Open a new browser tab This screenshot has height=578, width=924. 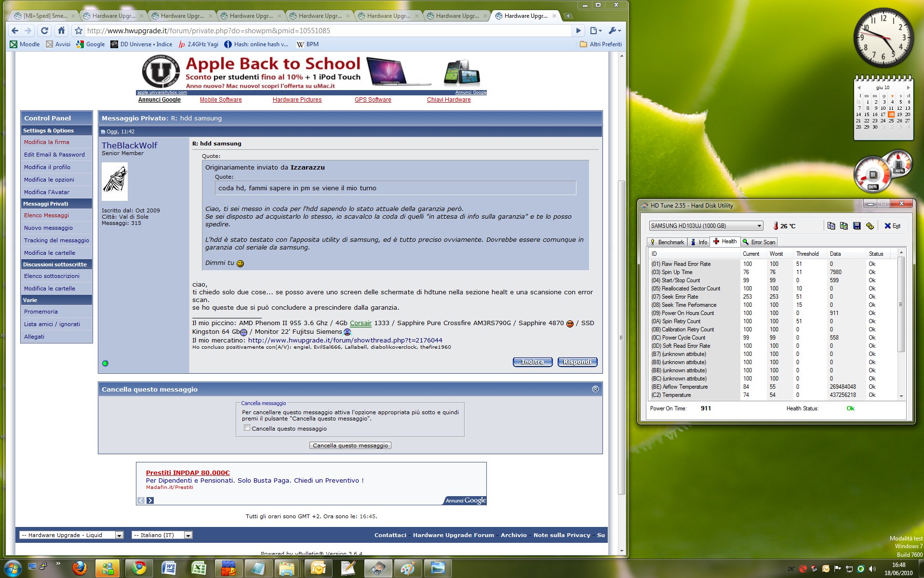pyautogui.click(x=568, y=16)
